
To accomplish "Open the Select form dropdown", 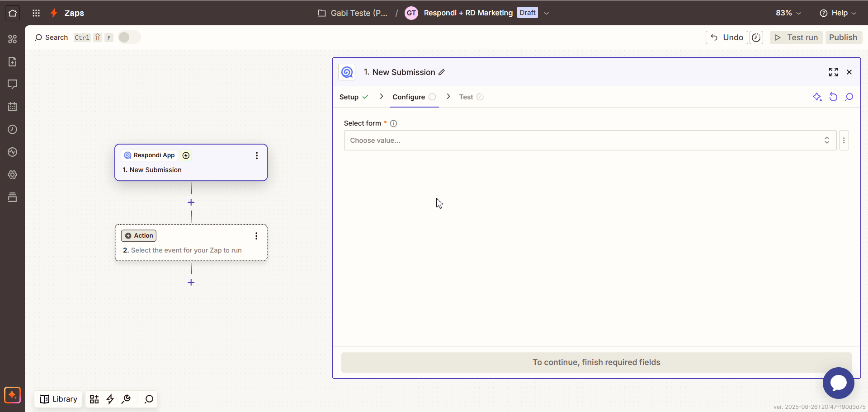I will 590,140.
